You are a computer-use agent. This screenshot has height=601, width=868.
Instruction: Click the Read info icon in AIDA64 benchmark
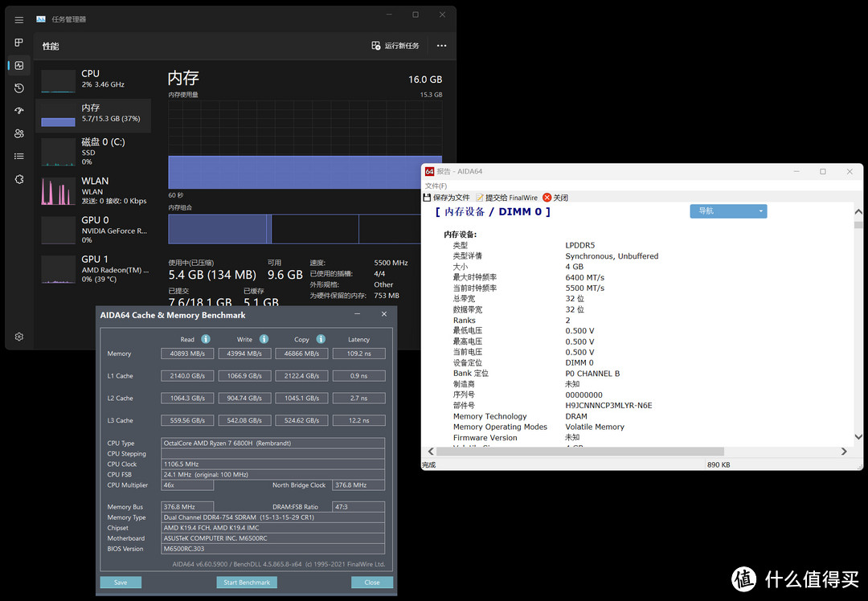click(206, 339)
